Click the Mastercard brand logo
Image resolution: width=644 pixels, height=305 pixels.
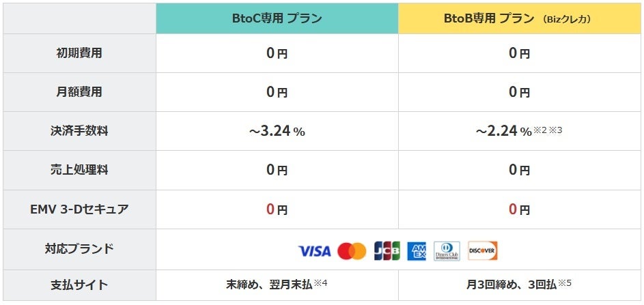352,251
